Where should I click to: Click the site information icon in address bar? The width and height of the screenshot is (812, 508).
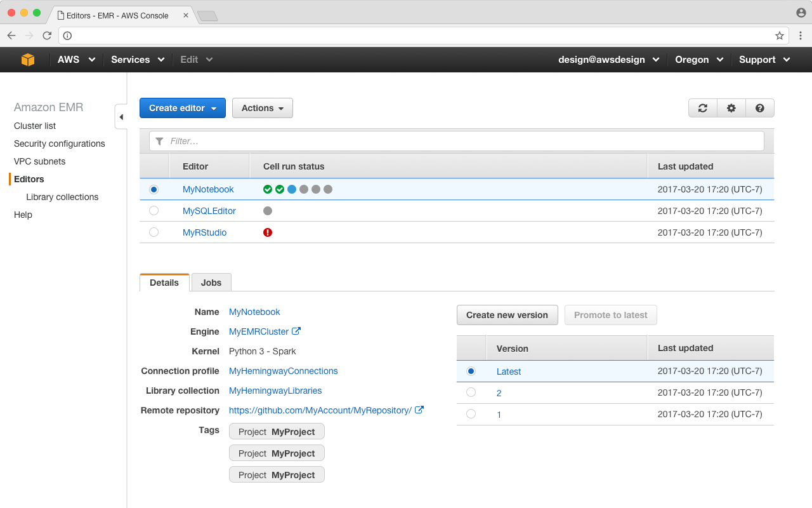[68, 36]
